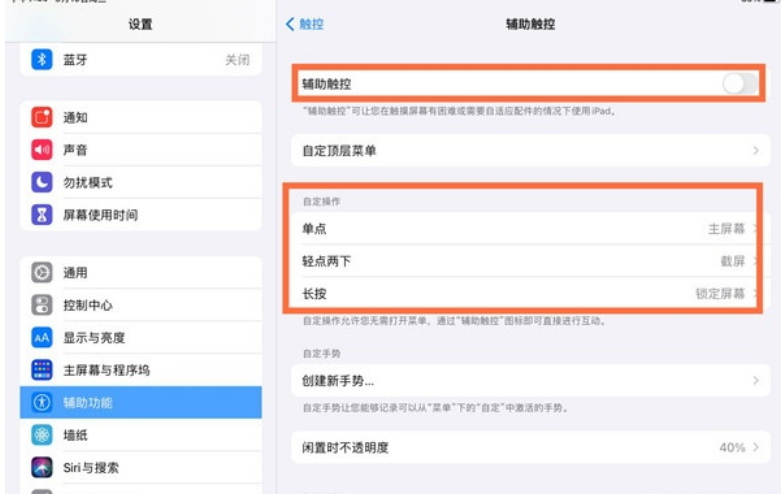
Task: Open 长按 action set to 锁定屏幕
Action: tap(530, 293)
